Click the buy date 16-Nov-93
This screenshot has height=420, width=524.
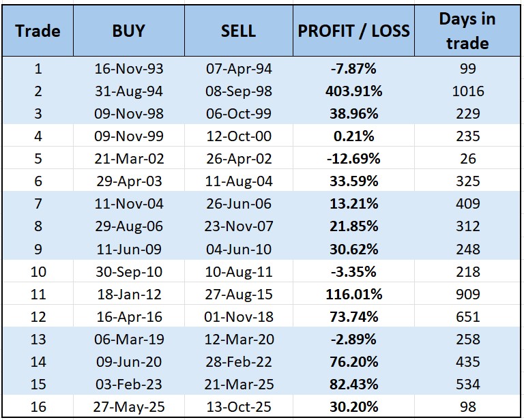[x=129, y=69]
